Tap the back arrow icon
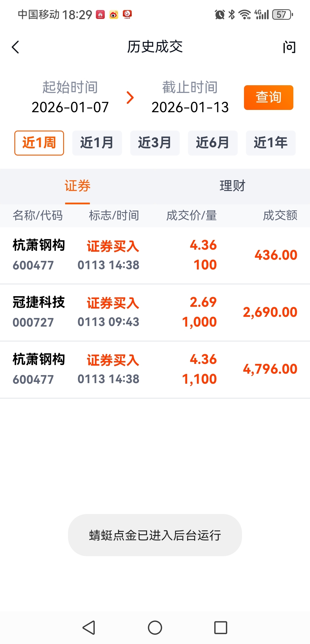The image size is (310, 644). tap(15, 47)
